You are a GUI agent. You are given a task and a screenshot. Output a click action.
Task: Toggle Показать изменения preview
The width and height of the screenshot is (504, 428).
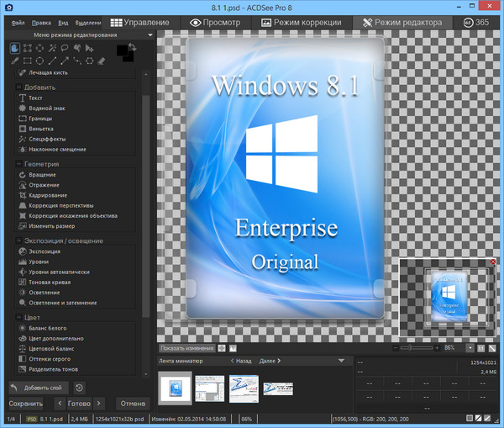point(186,347)
